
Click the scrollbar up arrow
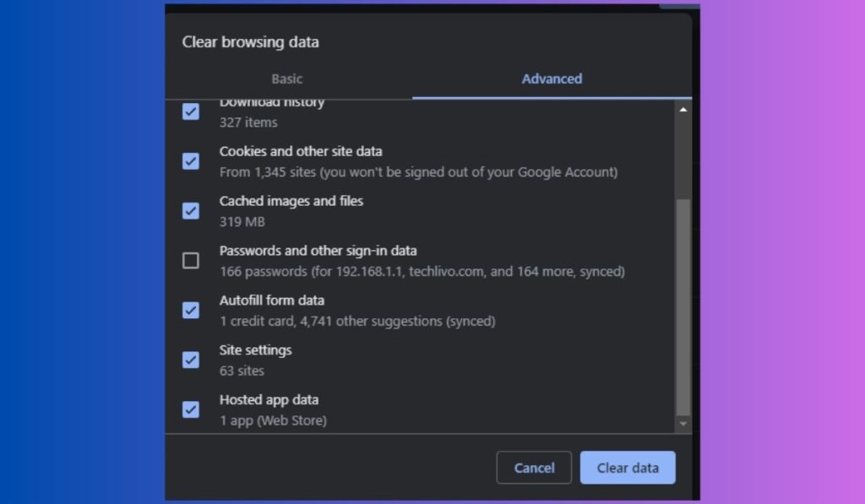683,109
